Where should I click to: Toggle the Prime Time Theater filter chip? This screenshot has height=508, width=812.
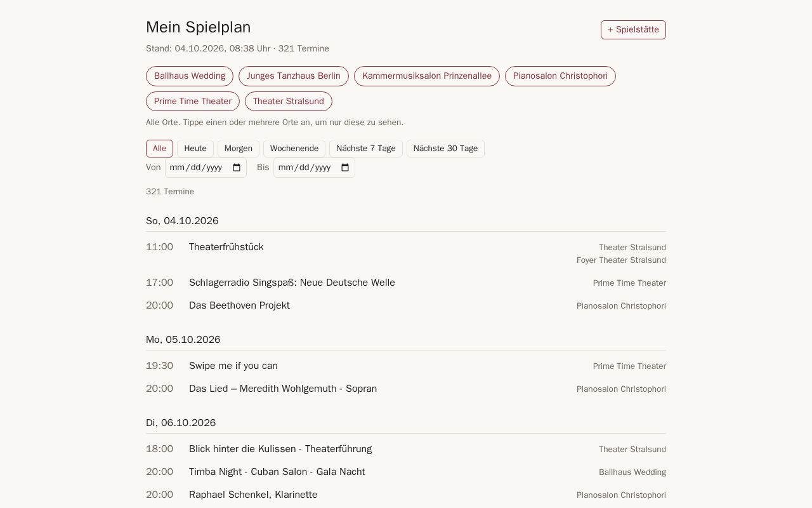click(x=193, y=102)
